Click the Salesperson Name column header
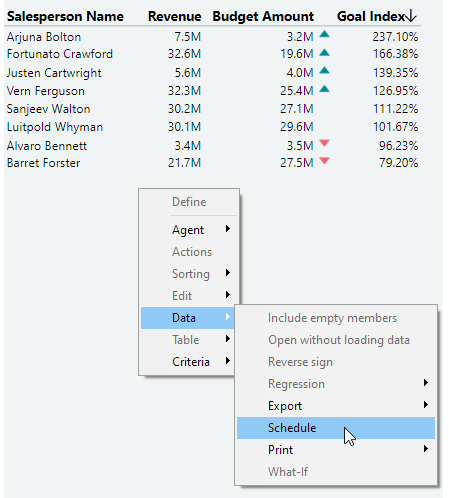 click(65, 16)
